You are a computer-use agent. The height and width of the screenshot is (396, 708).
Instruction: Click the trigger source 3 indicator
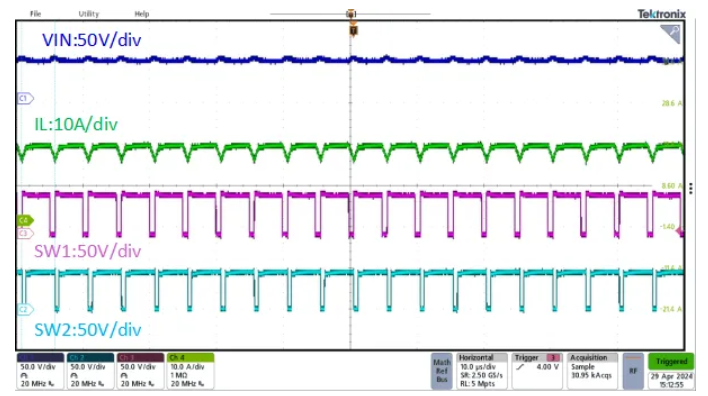[x=553, y=358]
